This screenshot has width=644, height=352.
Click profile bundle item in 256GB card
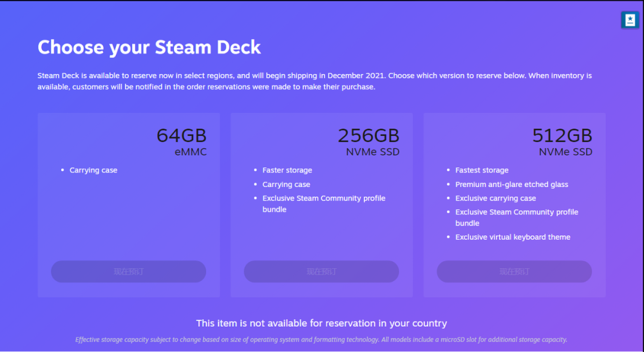(x=324, y=204)
